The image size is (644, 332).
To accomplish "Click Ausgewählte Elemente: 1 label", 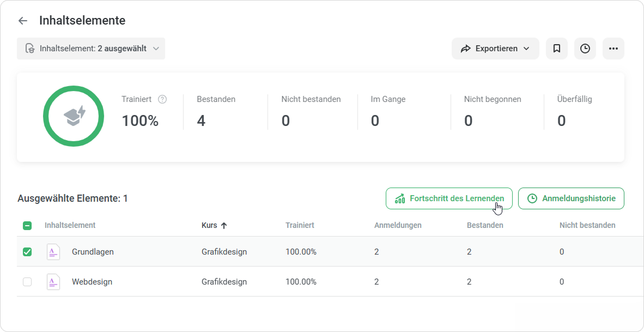I will [72, 198].
